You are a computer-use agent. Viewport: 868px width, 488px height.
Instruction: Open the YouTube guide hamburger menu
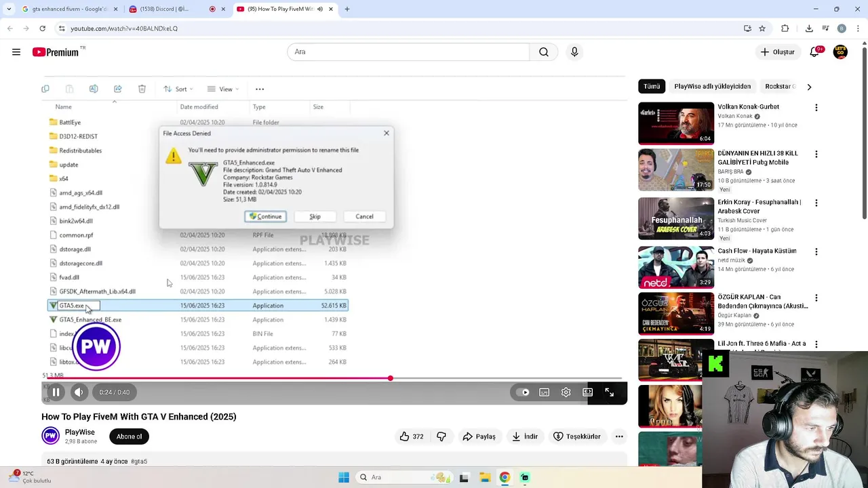point(16,52)
